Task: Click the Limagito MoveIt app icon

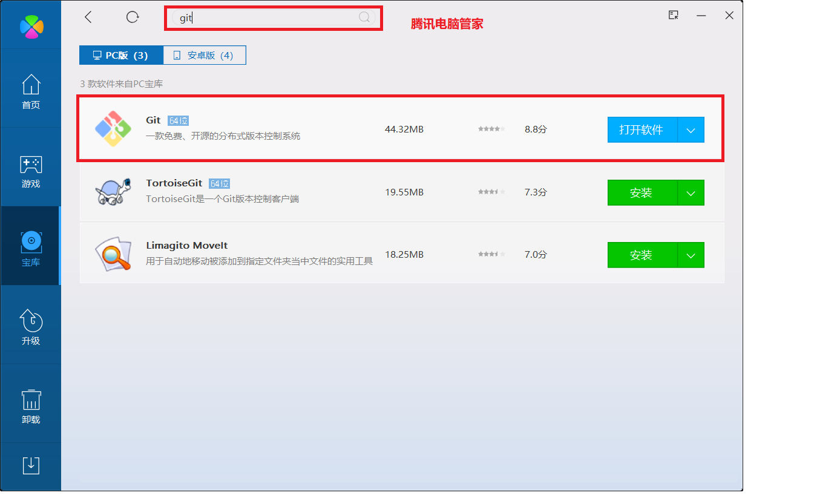Action: [x=113, y=254]
